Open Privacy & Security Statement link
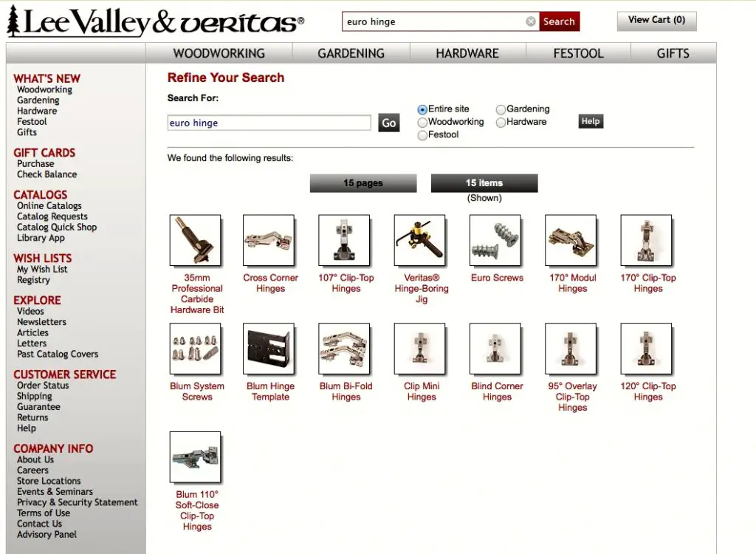This screenshot has width=756, height=554. click(x=77, y=502)
